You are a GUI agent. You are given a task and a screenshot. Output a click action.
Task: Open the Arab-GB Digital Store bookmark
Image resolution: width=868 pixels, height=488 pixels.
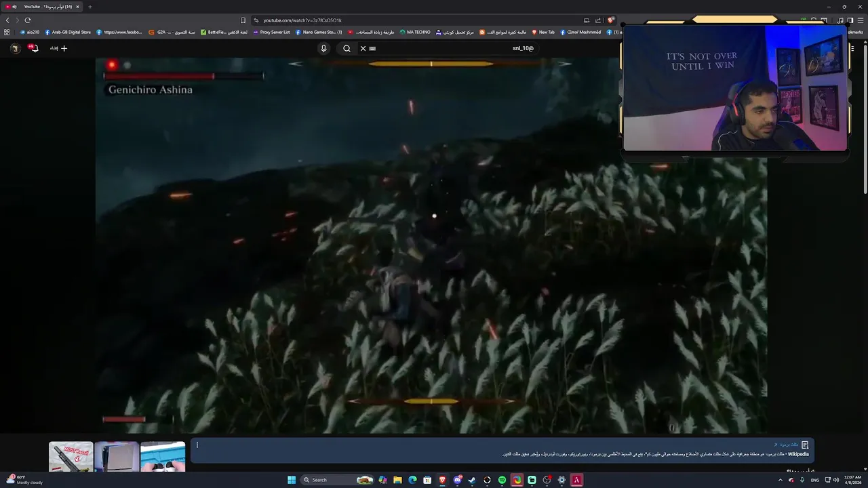(x=68, y=32)
